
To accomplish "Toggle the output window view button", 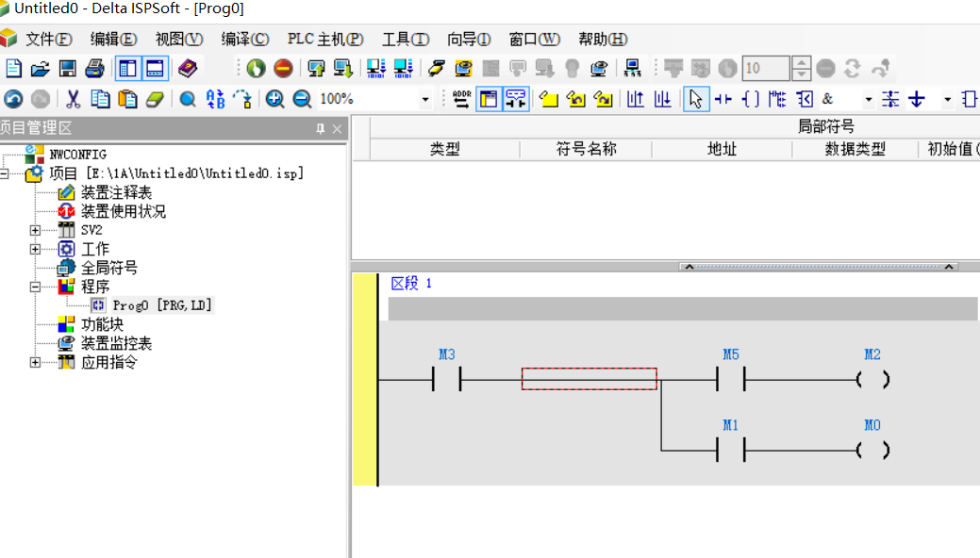I will tap(155, 69).
